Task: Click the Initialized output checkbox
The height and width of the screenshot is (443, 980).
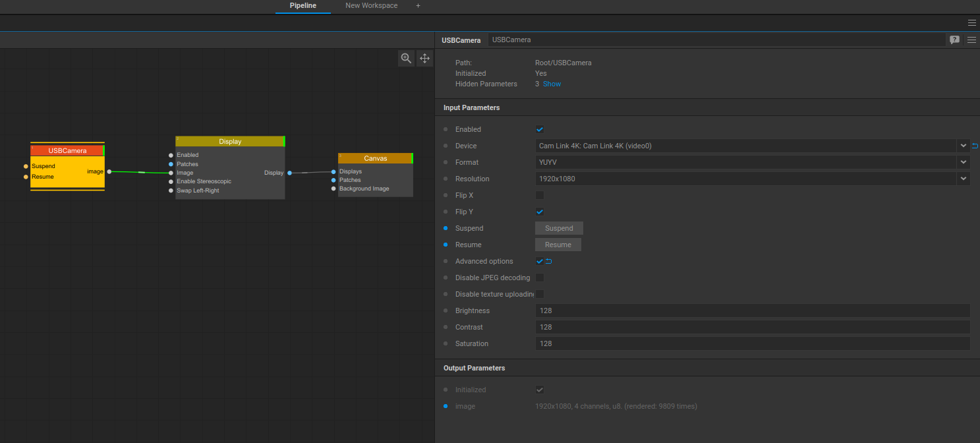Action: tap(540, 390)
